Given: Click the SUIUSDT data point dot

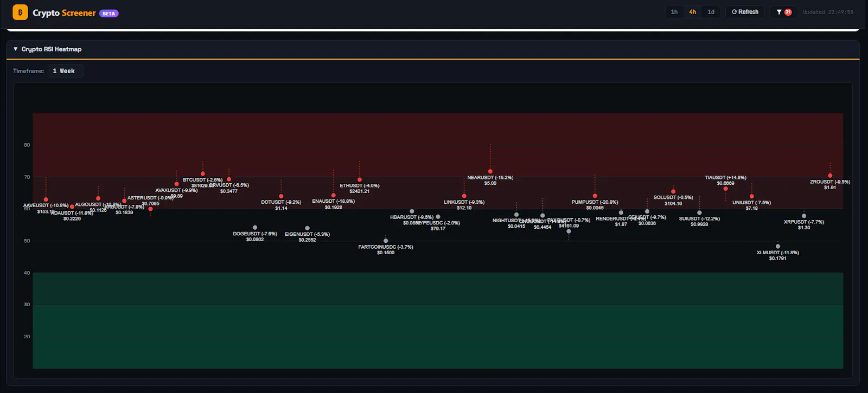Looking at the screenshot, I should click(699, 212).
